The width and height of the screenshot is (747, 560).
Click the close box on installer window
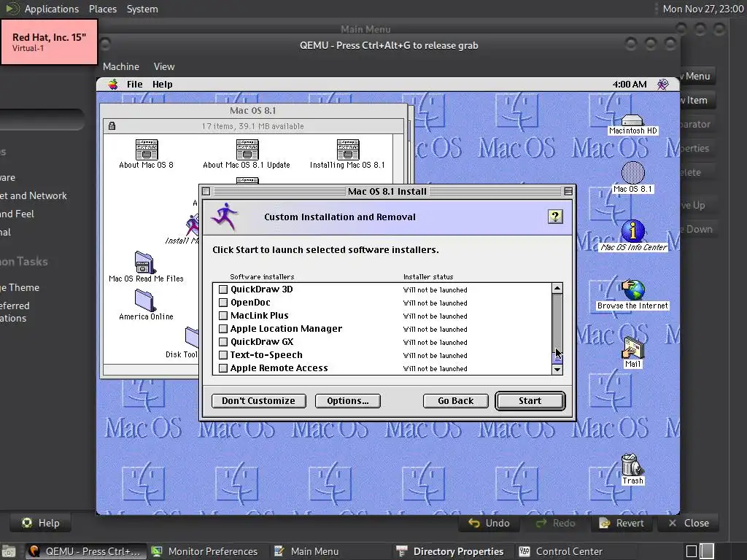(206, 192)
